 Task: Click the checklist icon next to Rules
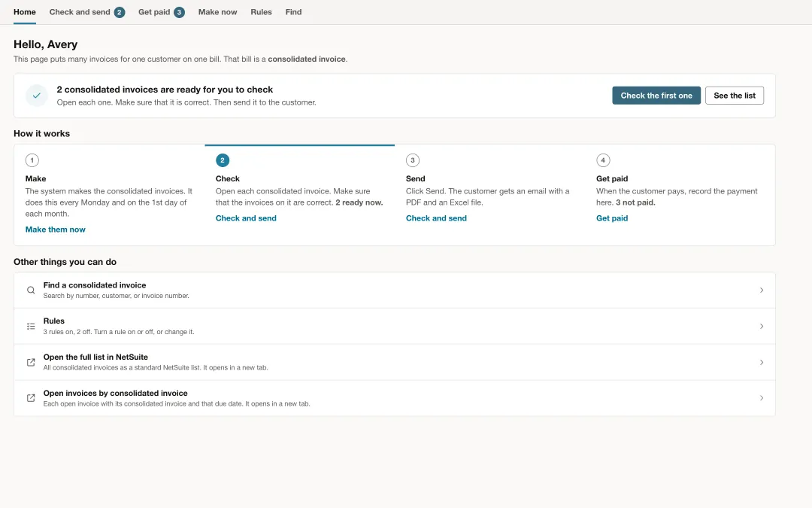(x=31, y=326)
